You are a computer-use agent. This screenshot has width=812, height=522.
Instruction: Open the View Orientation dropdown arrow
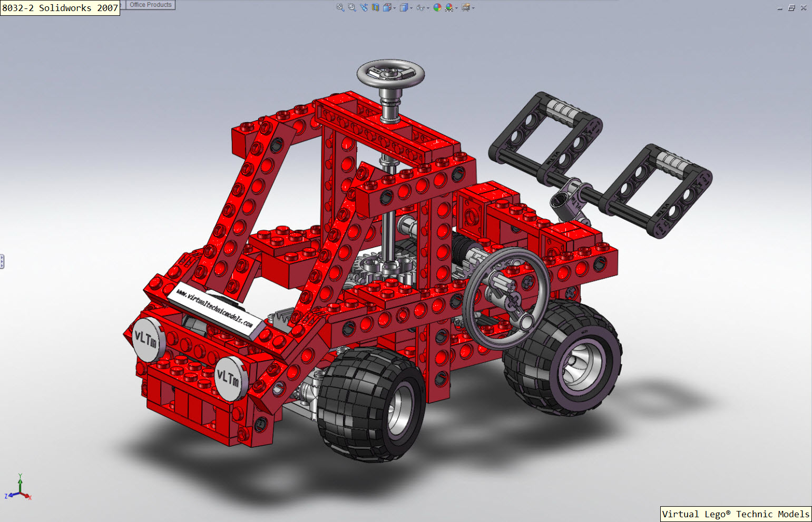pyautogui.click(x=395, y=8)
